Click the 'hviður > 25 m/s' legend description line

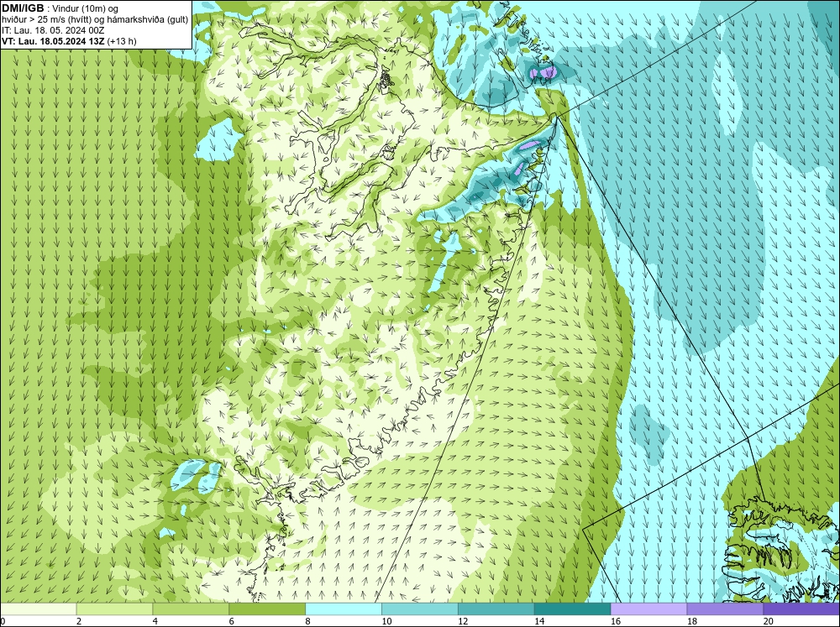click(x=95, y=20)
